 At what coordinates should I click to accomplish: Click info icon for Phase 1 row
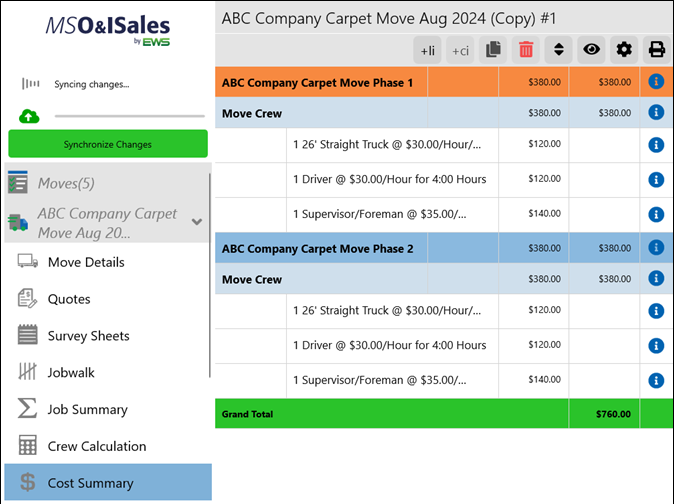656,82
